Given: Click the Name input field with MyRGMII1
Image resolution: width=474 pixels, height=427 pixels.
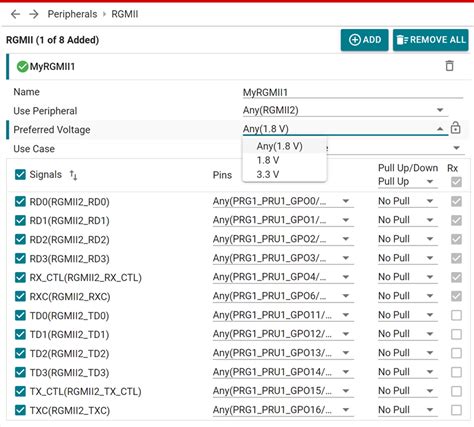Looking at the screenshot, I should [x=353, y=92].
